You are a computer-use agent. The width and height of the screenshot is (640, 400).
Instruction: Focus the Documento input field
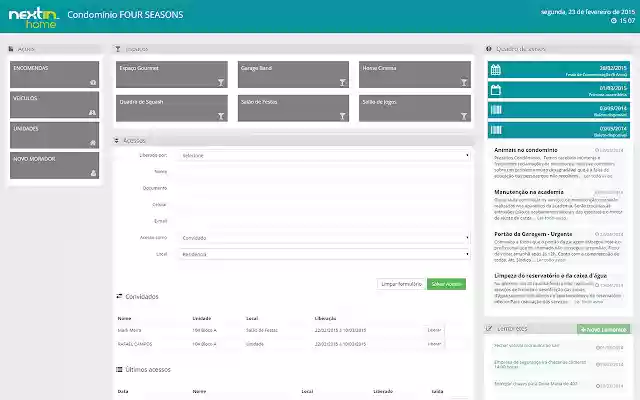pyautogui.click(x=324, y=188)
